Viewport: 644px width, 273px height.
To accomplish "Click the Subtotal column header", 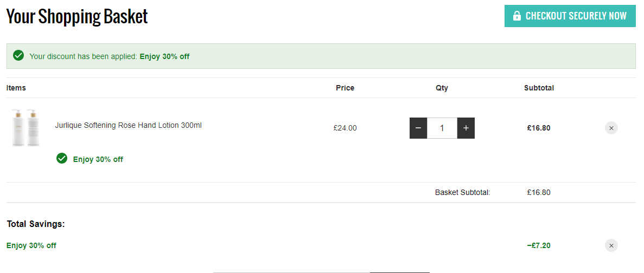I will click(x=539, y=88).
